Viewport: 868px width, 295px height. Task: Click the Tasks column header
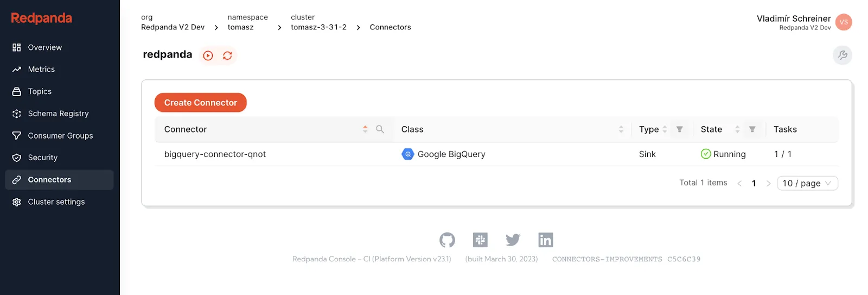[x=785, y=129]
